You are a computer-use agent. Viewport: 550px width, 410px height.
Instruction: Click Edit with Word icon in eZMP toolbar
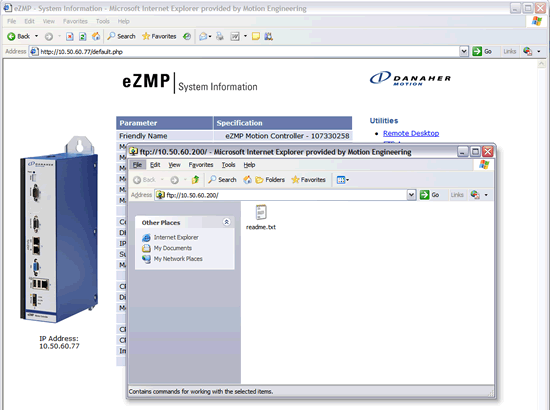coord(235,36)
